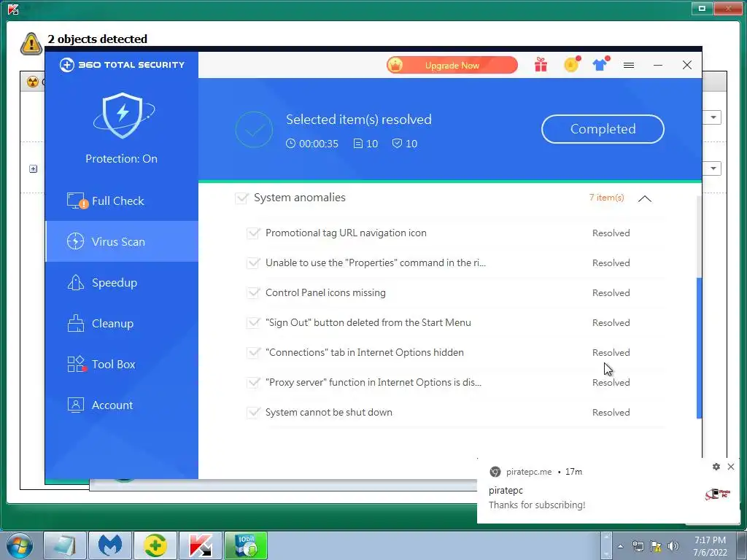Click the Kaspersky logo in the title bar
The width and height of the screenshot is (747, 560).
click(13, 8)
